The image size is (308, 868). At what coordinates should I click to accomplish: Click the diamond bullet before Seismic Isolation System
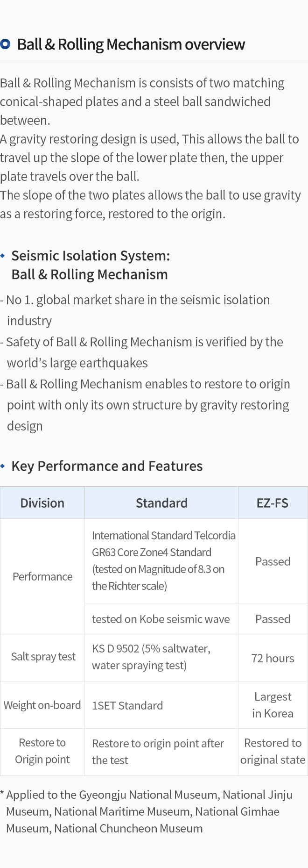pyautogui.click(x=3, y=256)
